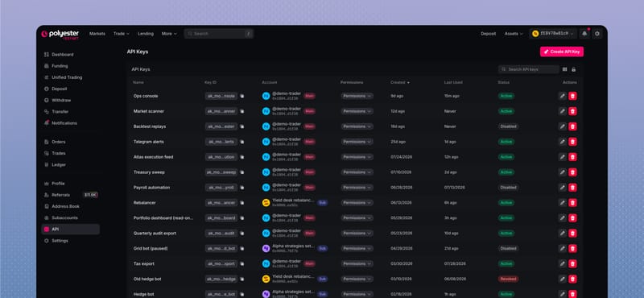The height and width of the screenshot is (298, 644).
Task: Open the notifications bell in the top bar
Action: point(584,34)
